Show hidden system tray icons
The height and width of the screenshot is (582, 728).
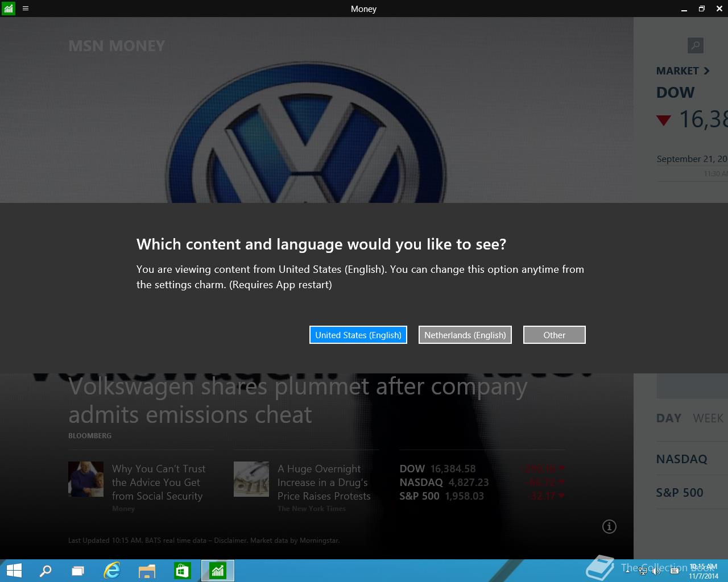pos(628,571)
